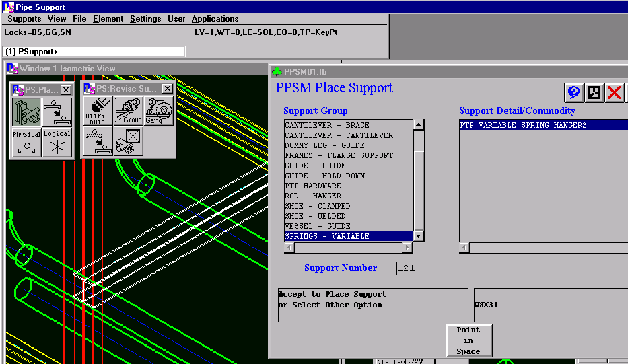This screenshot has height=364, width=628.
Task: Select CANTILEVER - BRACE in Support Group list
Action: [x=327, y=125]
